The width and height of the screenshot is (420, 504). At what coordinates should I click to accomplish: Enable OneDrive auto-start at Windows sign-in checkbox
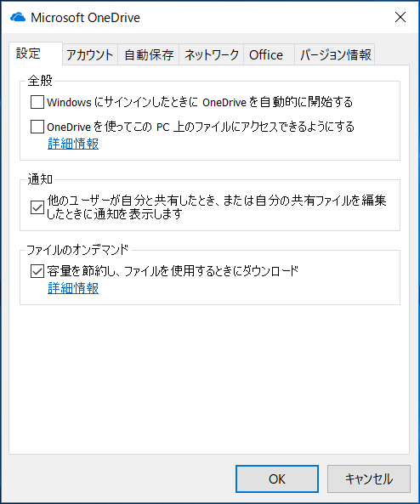pyautogui.click(x=37, y=102)
